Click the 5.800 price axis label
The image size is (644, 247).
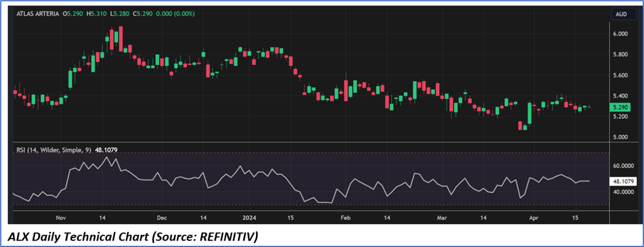[x=621, y=55]
